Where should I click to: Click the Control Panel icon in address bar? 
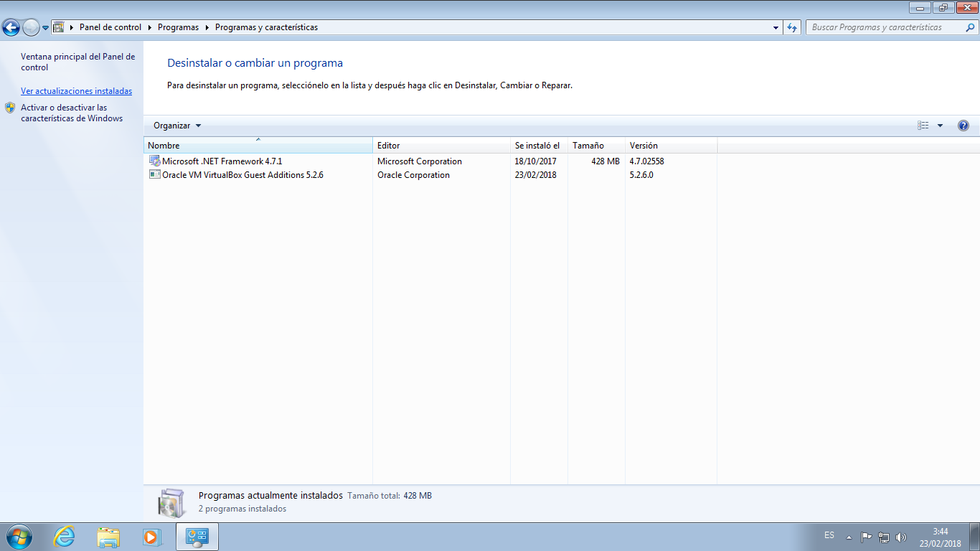(59, 27)
